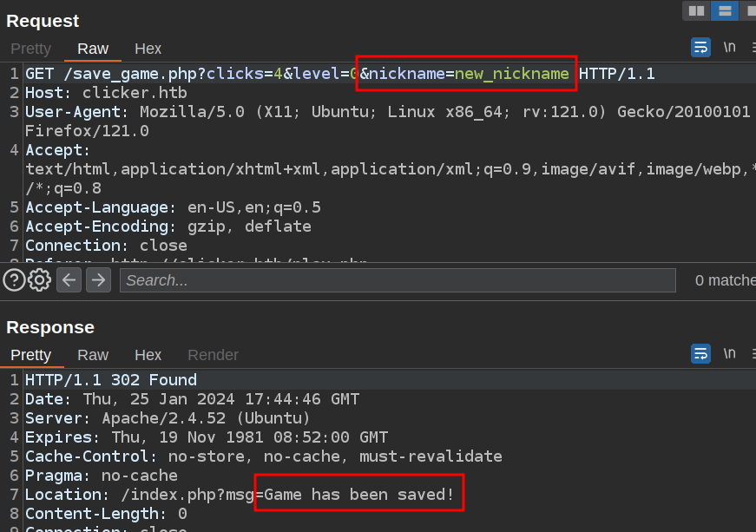Viewport: 756px width, 532px height.
Task: Select the top-bottom split layout icon
Action: click(x=724, y=10)
